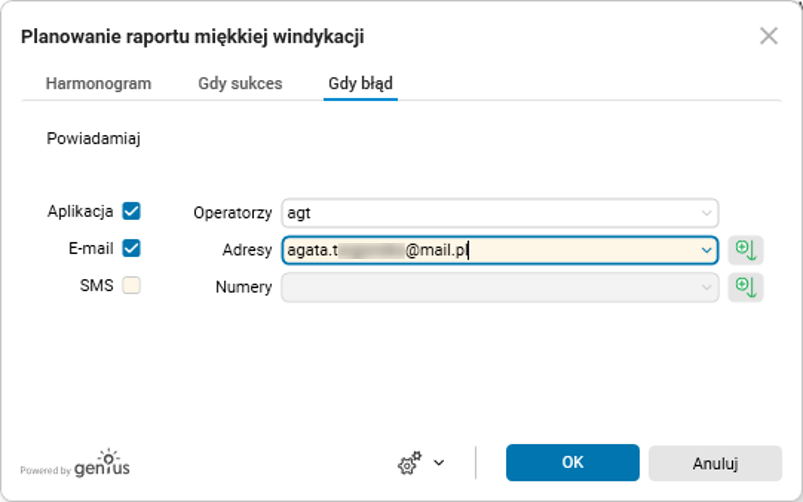The width and height of the screenshot is (803, 502).
Task: Uncheck the Aplikacja checkbox
Action: pos(131,211)
